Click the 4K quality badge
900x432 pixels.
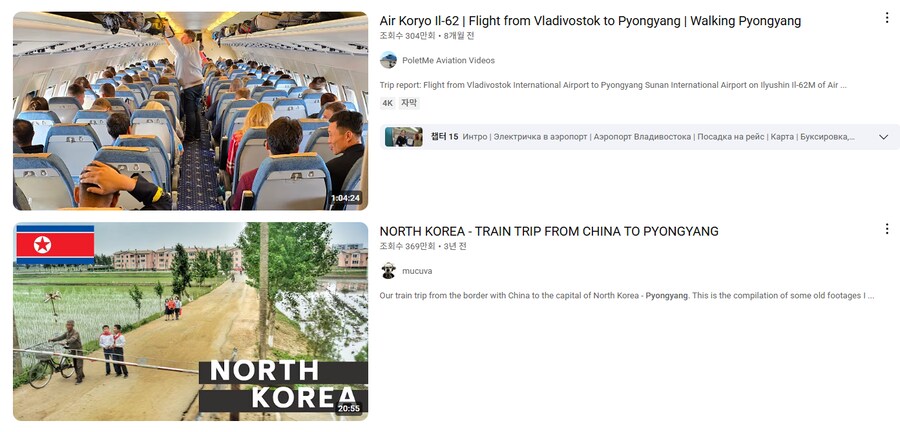click(387, 103)
